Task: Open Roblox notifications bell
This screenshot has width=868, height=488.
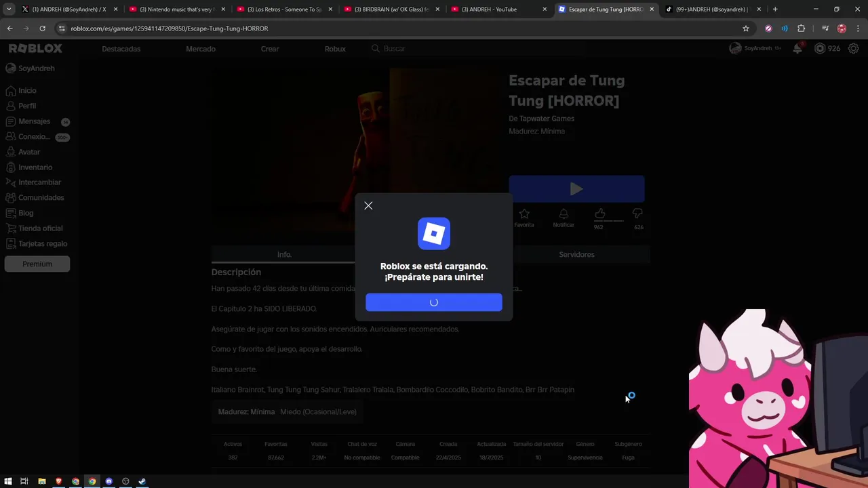Action: point(797,48)
